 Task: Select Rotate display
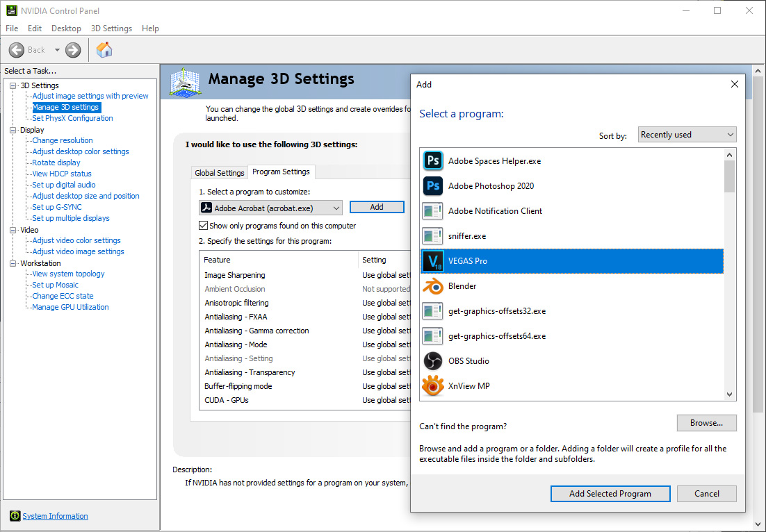pyautogui.click(x=56, y=163)
